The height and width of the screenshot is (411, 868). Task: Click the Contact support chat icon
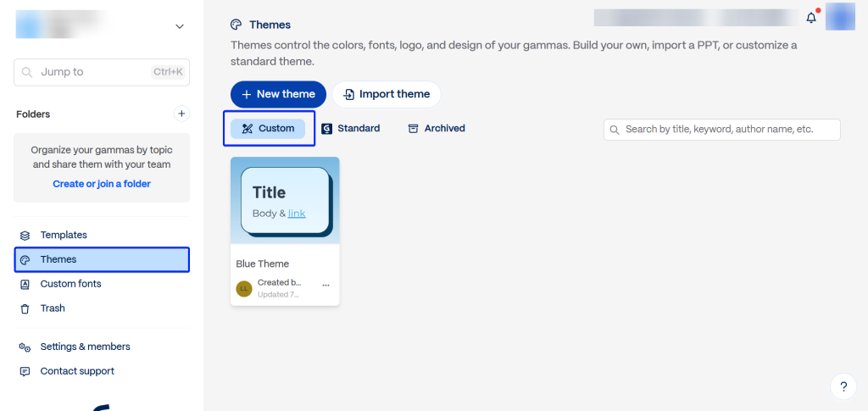25,371
